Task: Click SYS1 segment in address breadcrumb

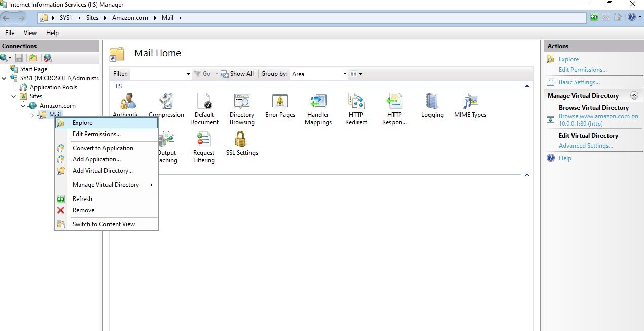Action: pyautogui.click(x=65, y=18)
